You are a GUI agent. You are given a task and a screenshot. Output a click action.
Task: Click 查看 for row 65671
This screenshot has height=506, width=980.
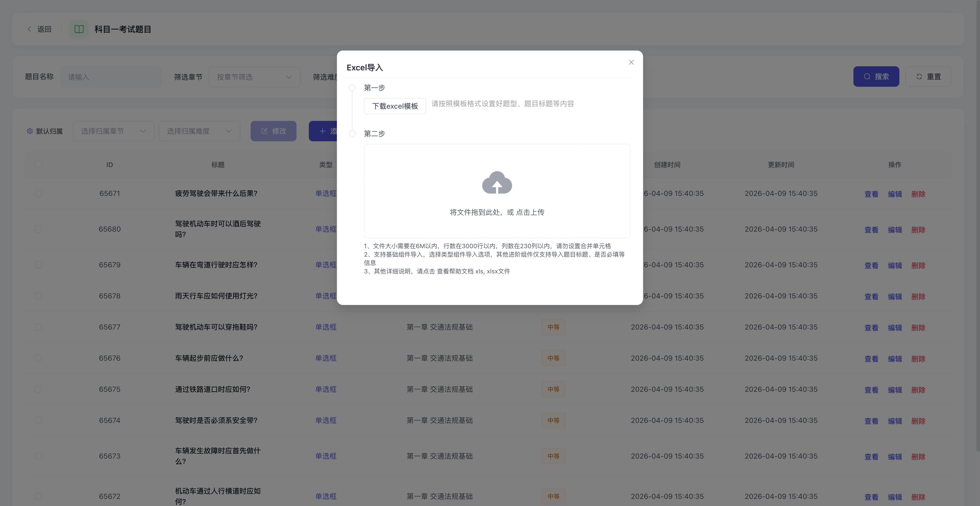(871, 194)
